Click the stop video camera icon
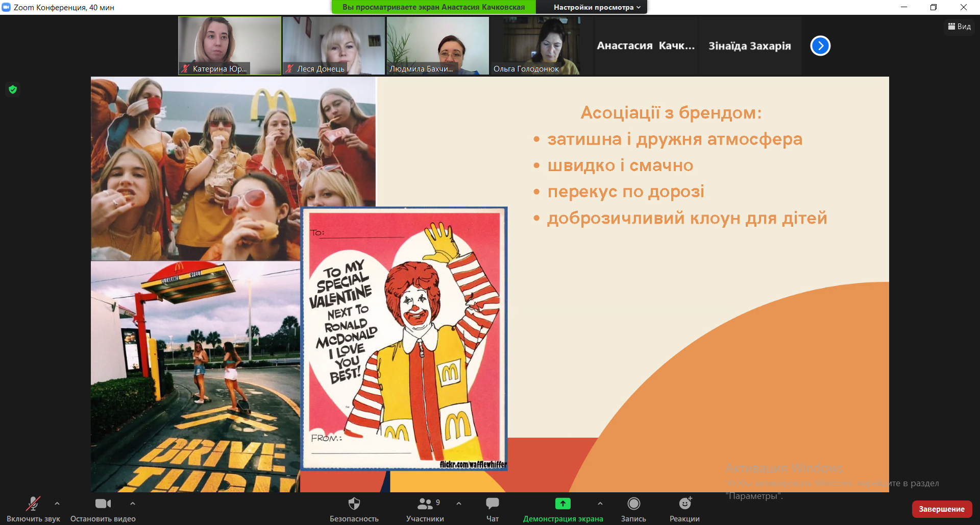This screenshot has width=980, height=525. tap(103, 504)
